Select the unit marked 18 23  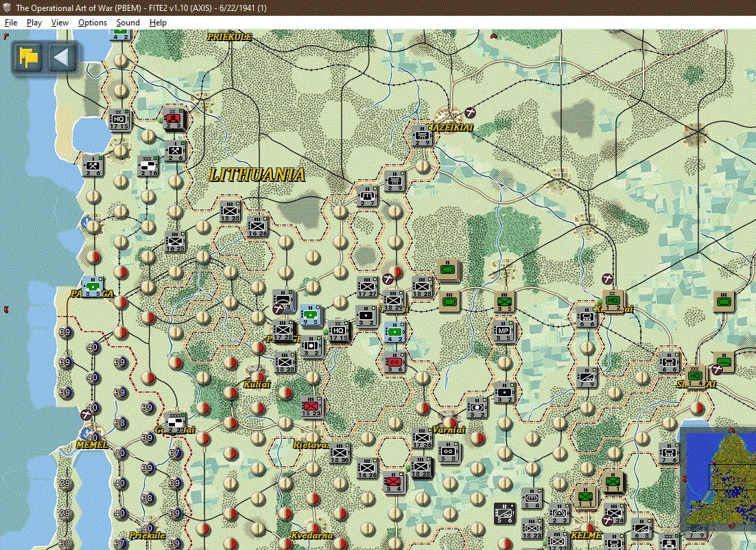[532, 529]
